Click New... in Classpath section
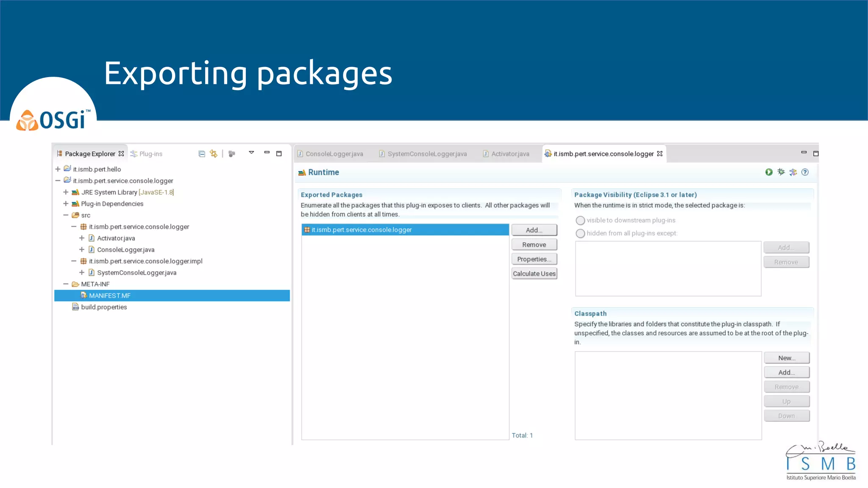 787,358
